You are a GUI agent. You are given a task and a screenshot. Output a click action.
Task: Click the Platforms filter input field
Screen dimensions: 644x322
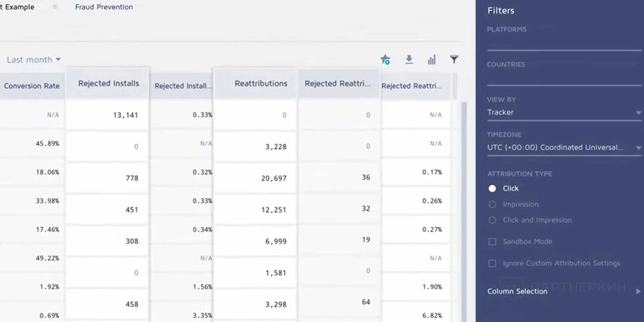[564, 44]
